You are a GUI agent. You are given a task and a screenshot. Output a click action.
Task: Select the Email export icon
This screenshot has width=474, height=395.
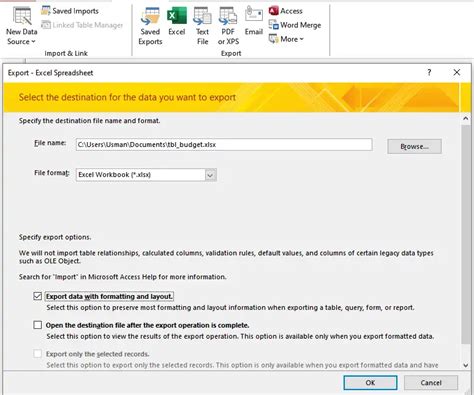point(254,22)
